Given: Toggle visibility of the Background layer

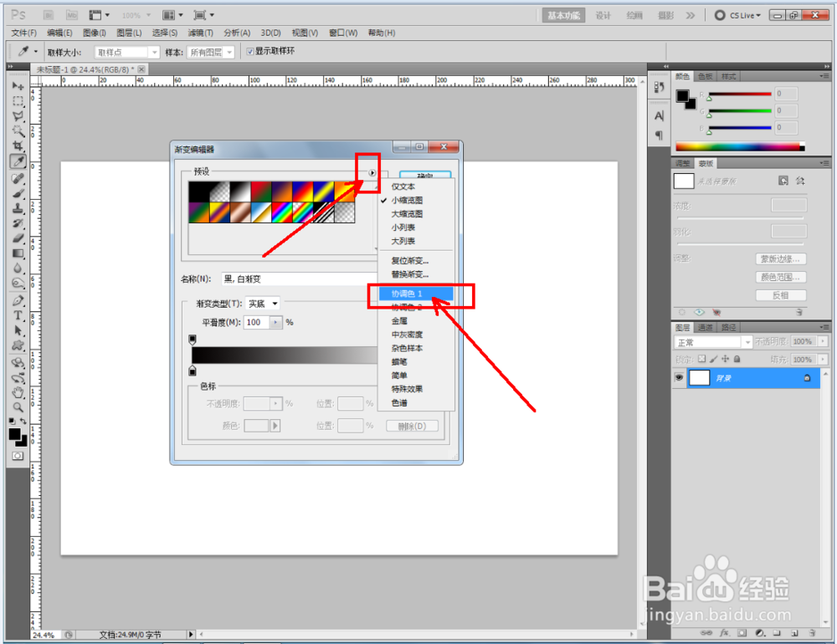Looking at the screenshot, I should point(679,378).
